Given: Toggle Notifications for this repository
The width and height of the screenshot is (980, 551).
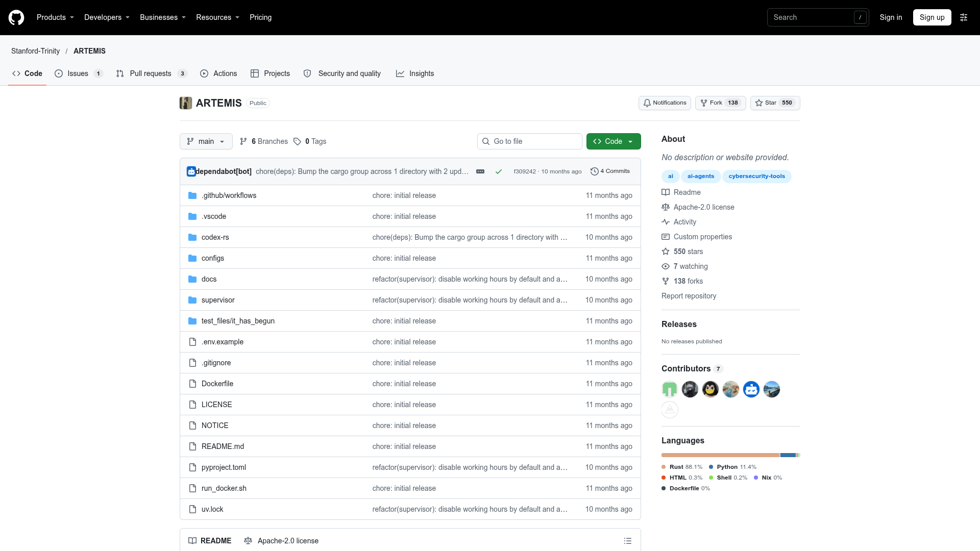Looking at the screenshot, I should pos(665,103).
